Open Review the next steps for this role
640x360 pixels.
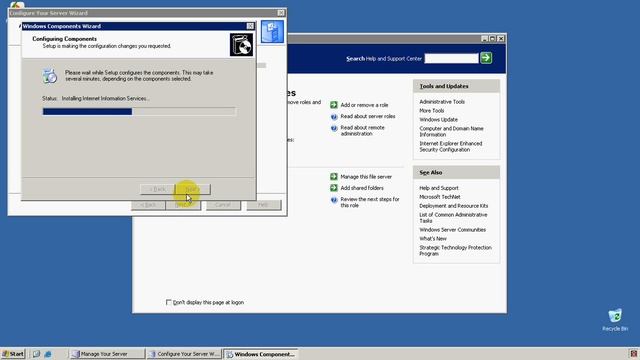(370, 202)
